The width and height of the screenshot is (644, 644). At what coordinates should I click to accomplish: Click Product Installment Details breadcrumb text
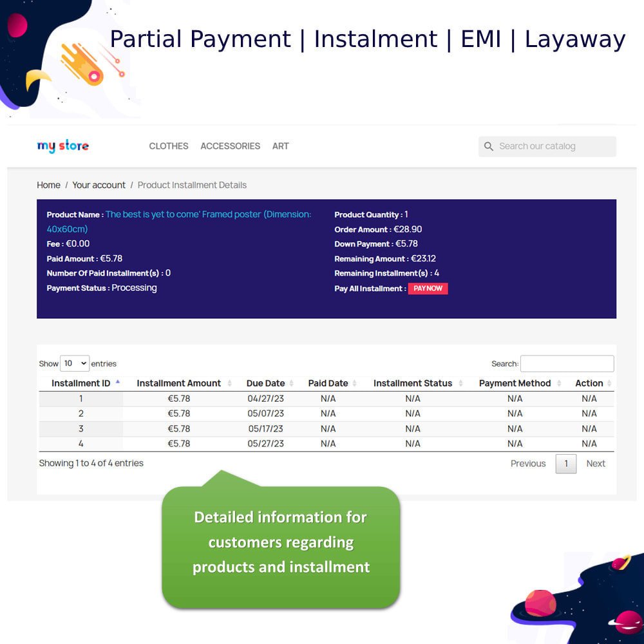click(192, 185)
